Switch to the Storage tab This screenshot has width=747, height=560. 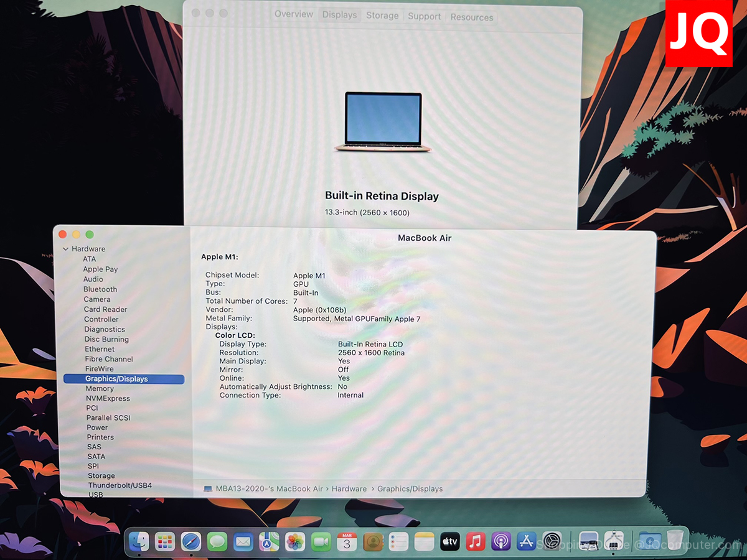[382, 16]
